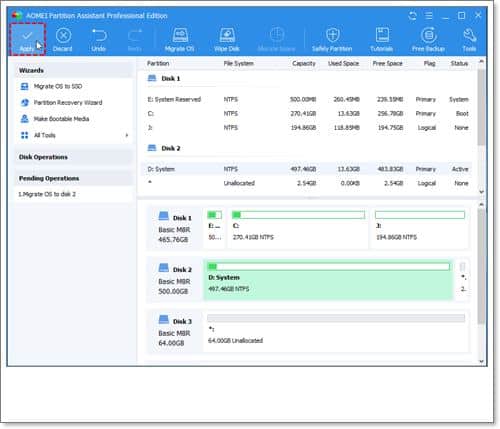Select the D: System partition row
Viewport: 500px width, 429px height.
point(308,169)
